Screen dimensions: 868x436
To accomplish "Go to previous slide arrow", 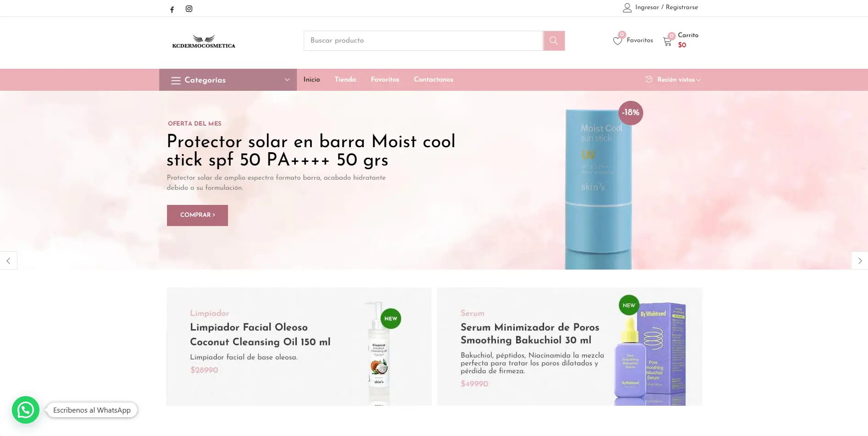I will click(8, 260).
